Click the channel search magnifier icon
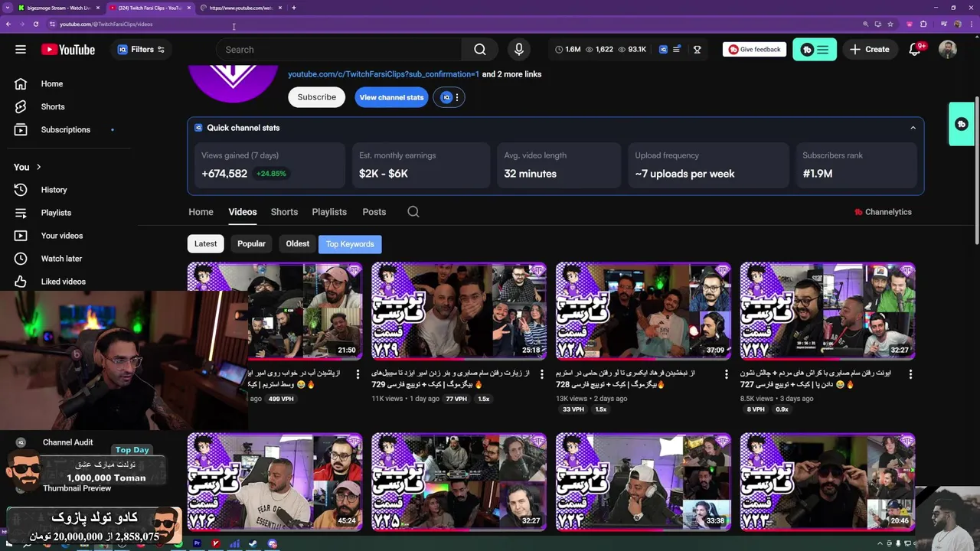The height and width of the screenshot is (551, 980). (413, 212)
